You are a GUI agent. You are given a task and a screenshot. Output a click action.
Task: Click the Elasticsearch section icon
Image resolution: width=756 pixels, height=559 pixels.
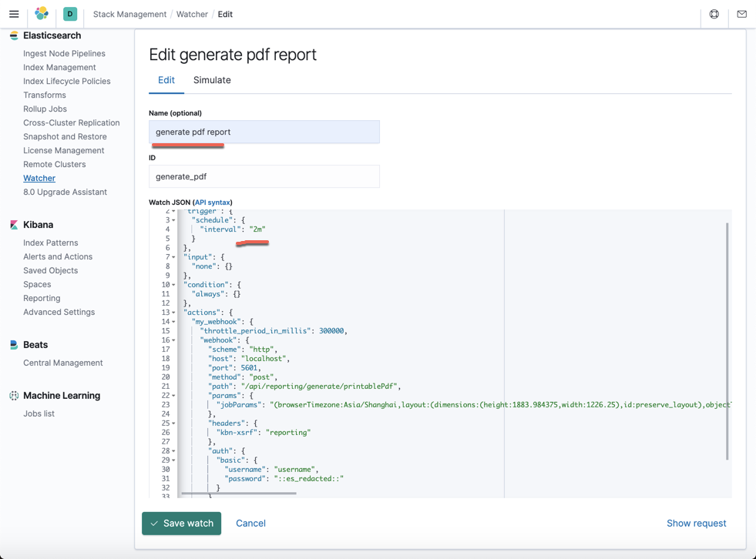[14, 36]
